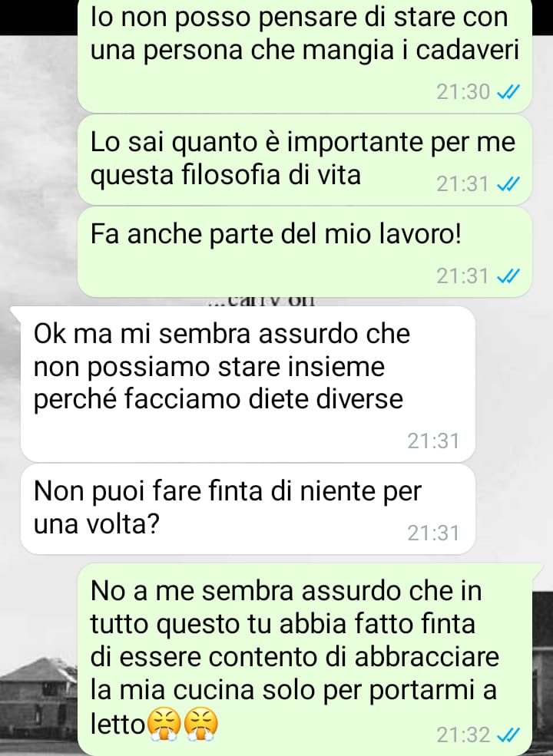
Task: Tap the word 'cadaveri' in first message
Action: (x=467, y=50)
